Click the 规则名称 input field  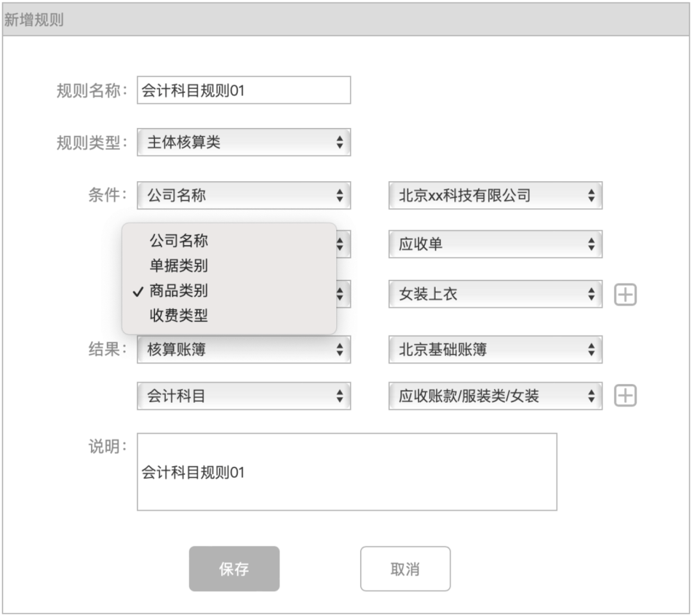[243, 90]
